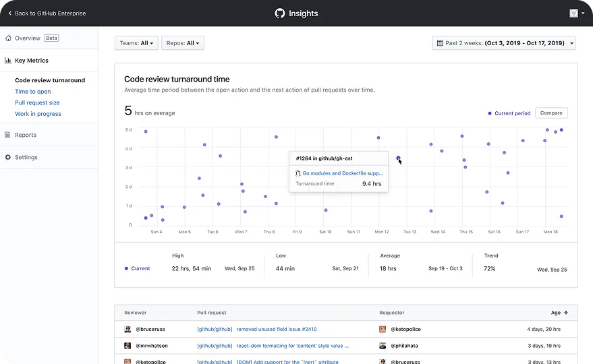Screen dimensions: 593x364
Task: Click @bruceruss reviewer avatar
Action: 128,329
